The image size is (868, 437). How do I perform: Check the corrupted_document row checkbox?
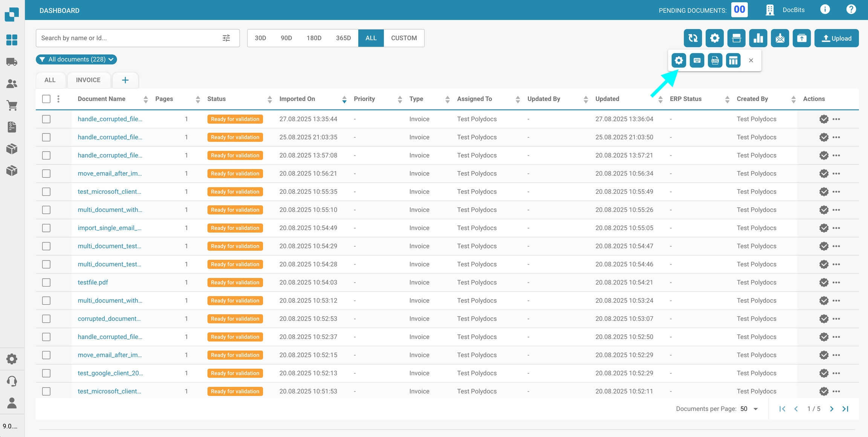click(46, 319)
